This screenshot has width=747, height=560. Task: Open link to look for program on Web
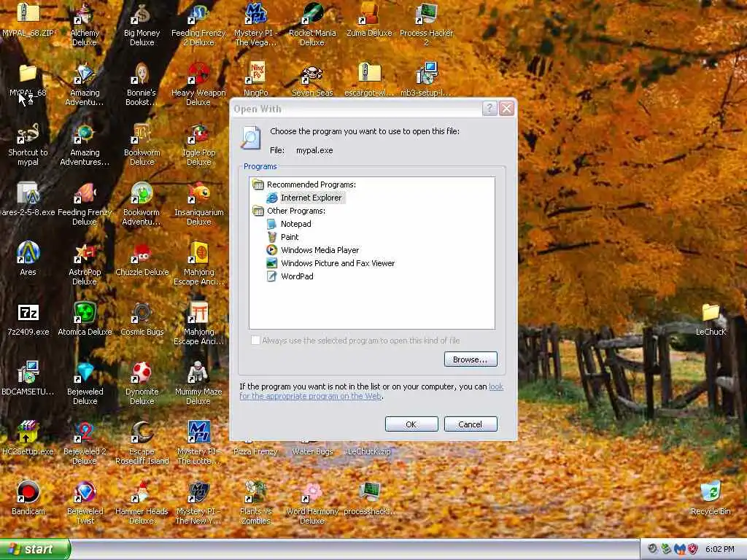pyautogui.click(x=310, y=396)
